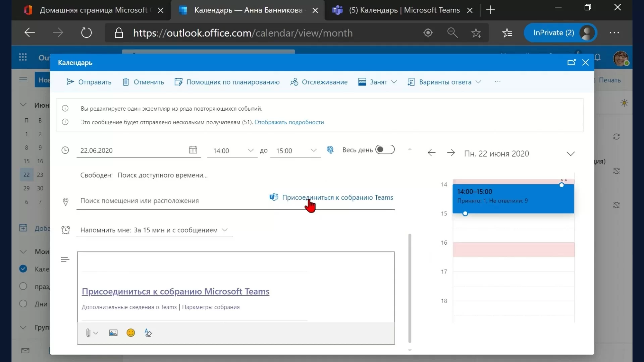Screen dimensions: 644x362
Task: Select day 23 in mini calendar
Action: coord(40,175)
